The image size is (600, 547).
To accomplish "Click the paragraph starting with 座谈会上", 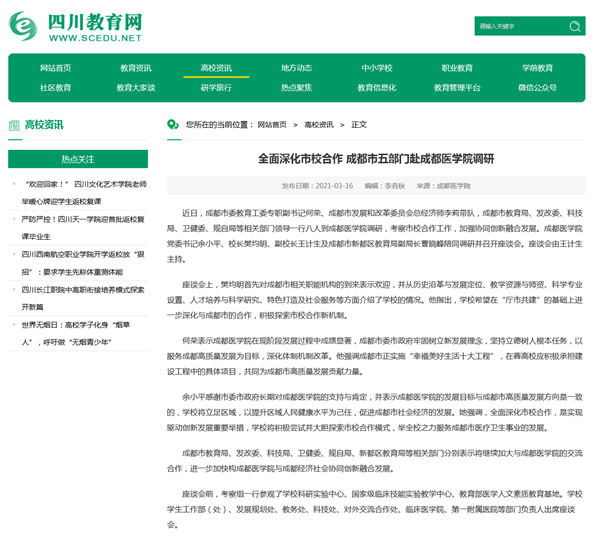I will 375,300.
